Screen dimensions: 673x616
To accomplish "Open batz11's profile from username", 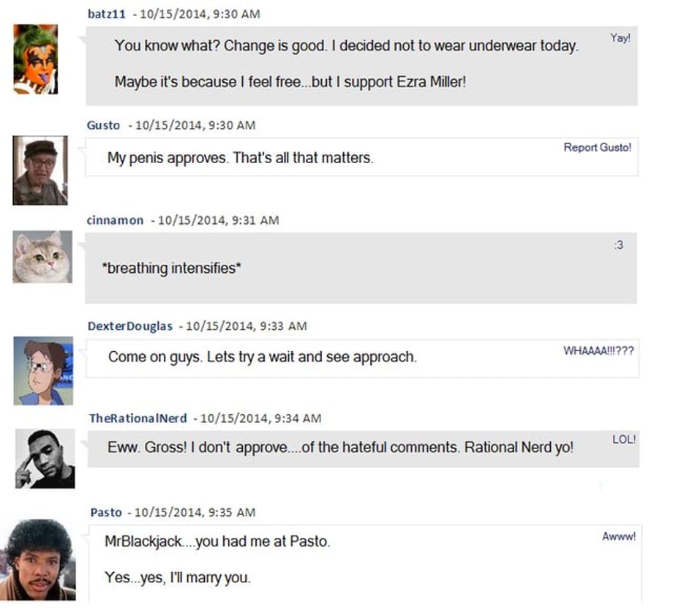I will click(102, 14).
